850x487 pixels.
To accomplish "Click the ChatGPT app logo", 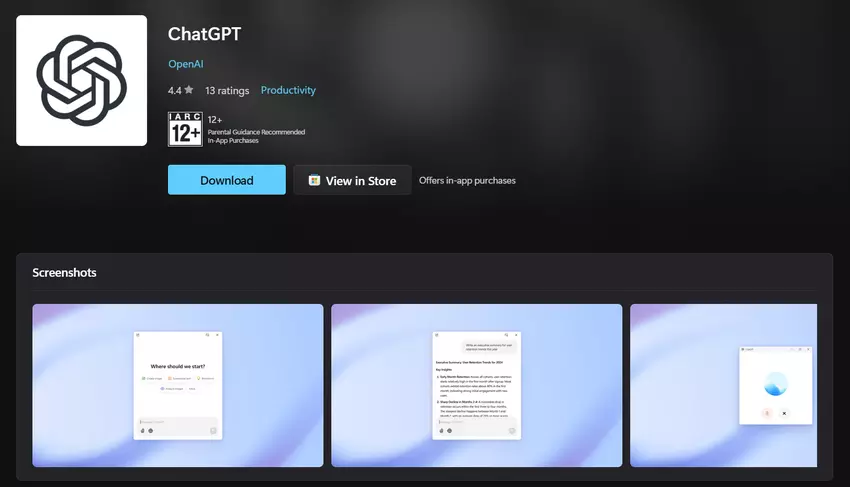I will (x=82, y=80).
